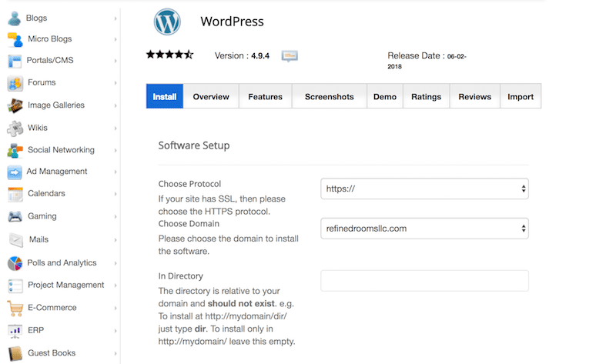Expand the Blogs category arrow
The image size is (616, 364).
click(x=115, y=18)
